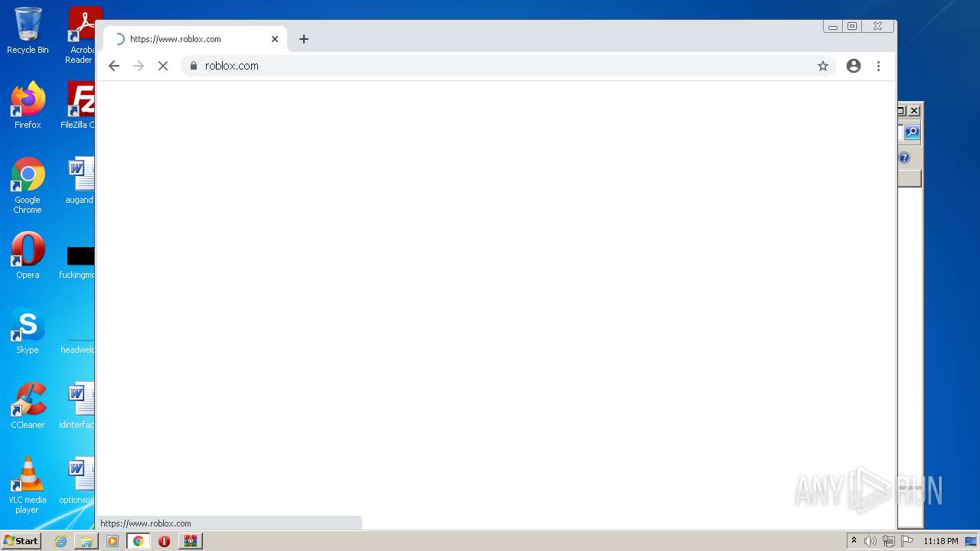
Task: Open the Action Center flag icon
Action: pos(907,541)
